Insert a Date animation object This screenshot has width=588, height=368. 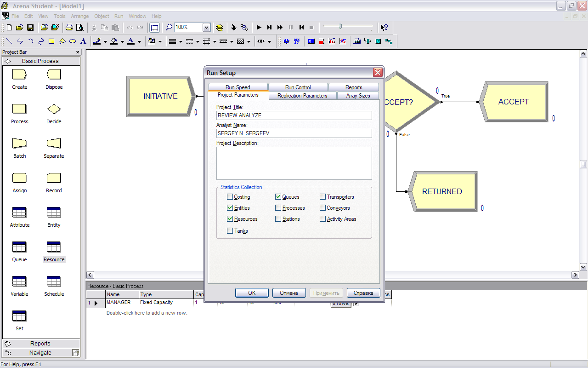297,41
